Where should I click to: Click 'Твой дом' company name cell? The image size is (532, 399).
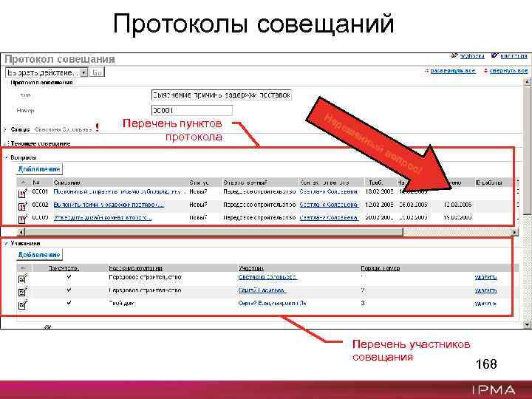[x=122, y=303]
